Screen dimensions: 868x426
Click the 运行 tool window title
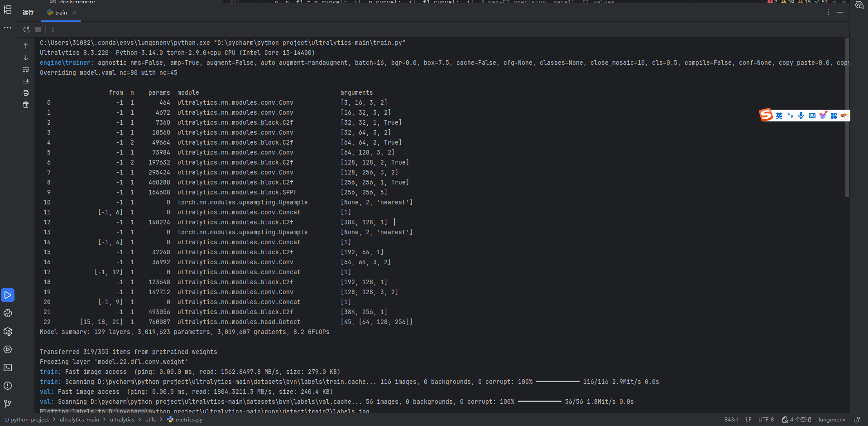point(28,13)
